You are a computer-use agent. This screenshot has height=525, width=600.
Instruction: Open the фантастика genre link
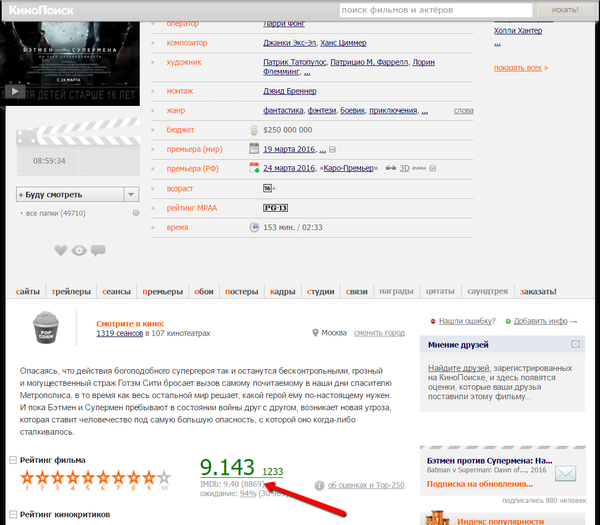coord(283,111)
